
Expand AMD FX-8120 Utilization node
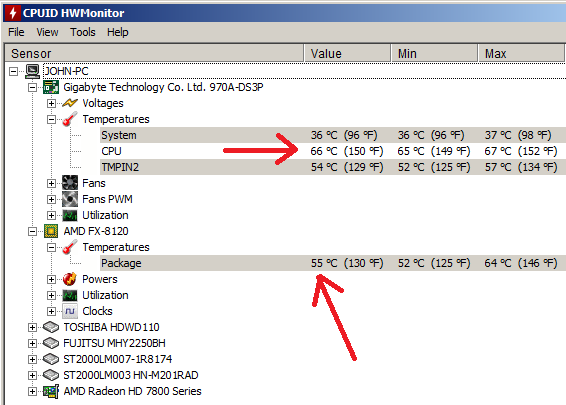[x=51, y=295]
